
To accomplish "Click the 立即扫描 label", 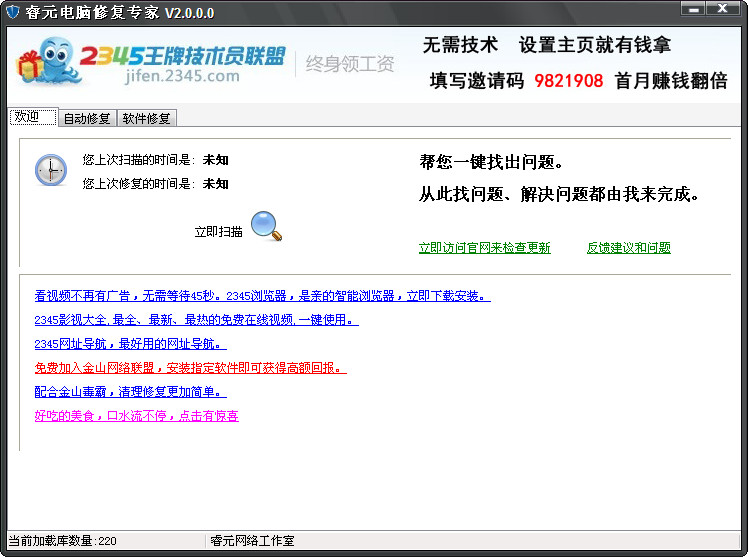I will click(218, 232).
